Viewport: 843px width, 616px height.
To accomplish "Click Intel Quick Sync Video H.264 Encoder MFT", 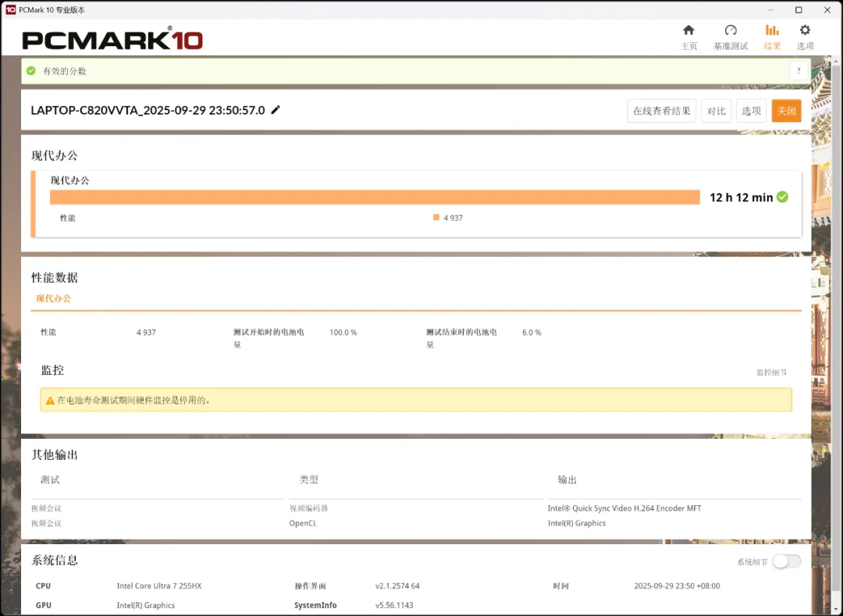I will pos(624,508).
